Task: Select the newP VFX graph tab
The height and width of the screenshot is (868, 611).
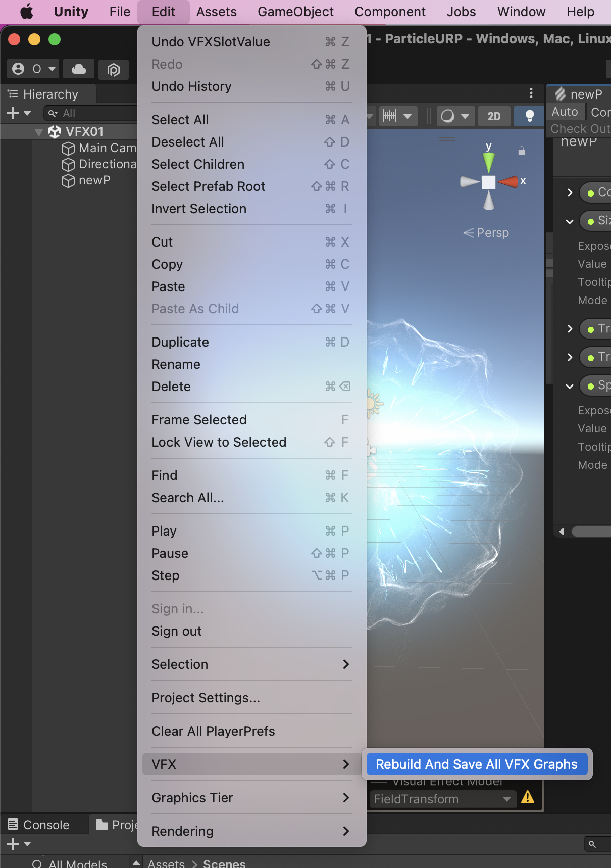Action: tap(580, 94)
